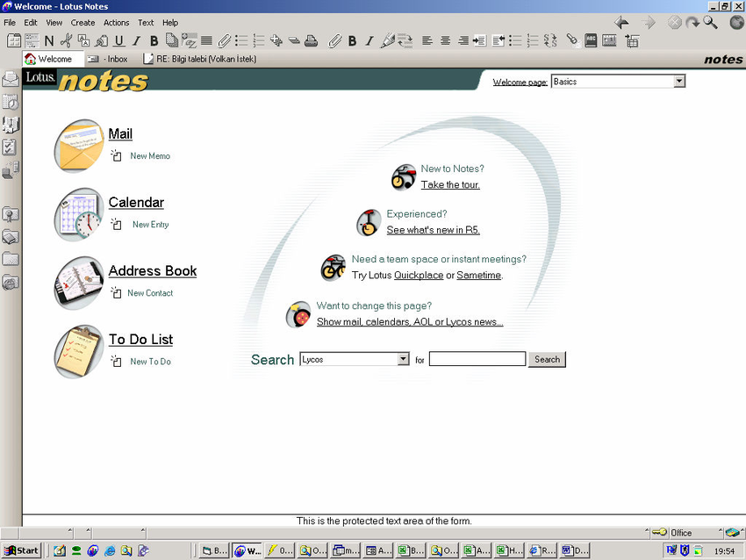The height and width of the screenshot is (560, 746).
Task: Click 'Take the tour.' link
Action: click(450, 184)
